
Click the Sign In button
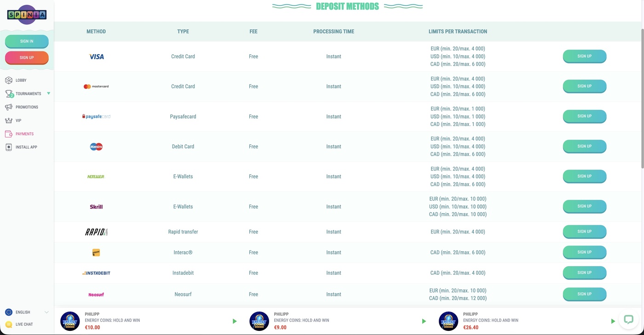[x=27, y=41]
